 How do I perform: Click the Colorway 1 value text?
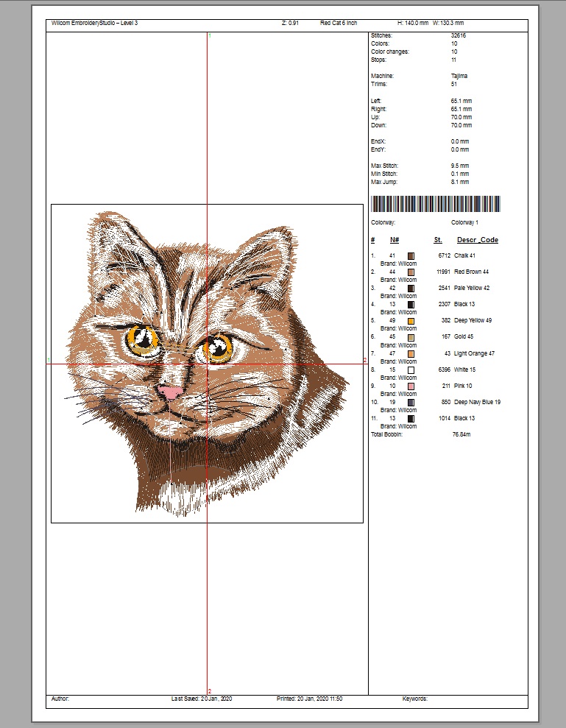point(464,222)
